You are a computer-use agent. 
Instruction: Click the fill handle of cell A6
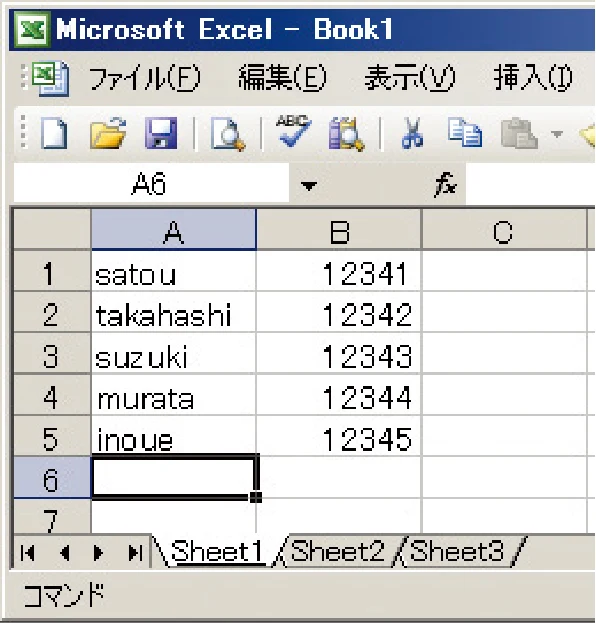pos(256,497)
